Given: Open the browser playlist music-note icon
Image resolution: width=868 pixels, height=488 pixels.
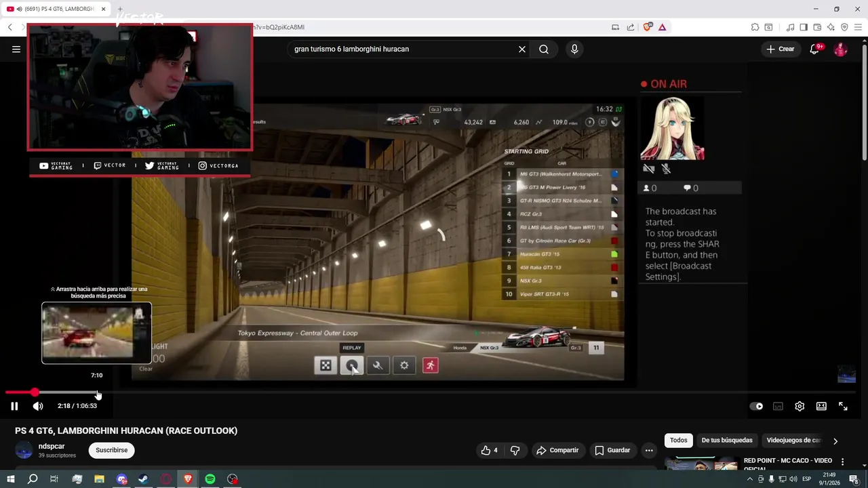Looking at the screenshot, I should (790, 27).
